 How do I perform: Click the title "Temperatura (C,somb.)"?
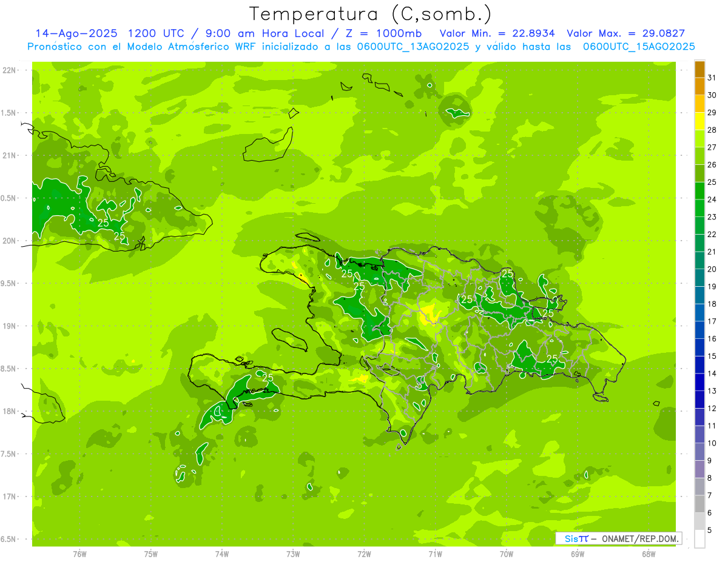pyautogui.click(x=370, y=14)
